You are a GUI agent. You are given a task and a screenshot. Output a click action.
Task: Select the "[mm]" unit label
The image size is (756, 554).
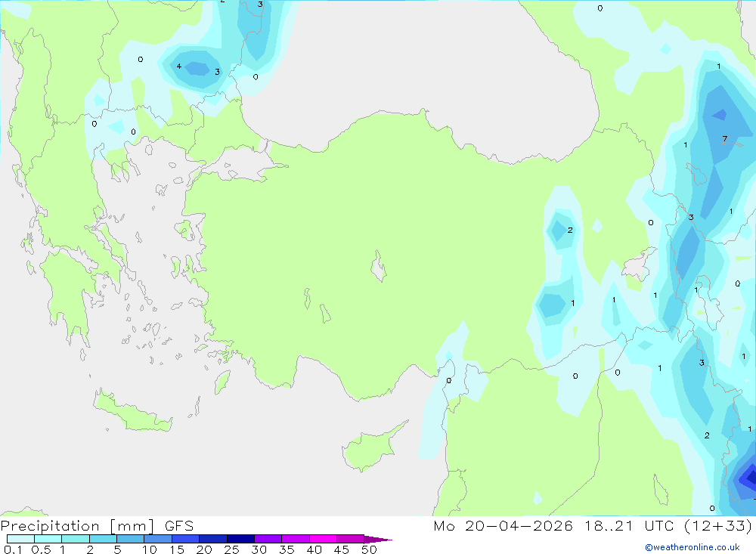tap(132, 526)
